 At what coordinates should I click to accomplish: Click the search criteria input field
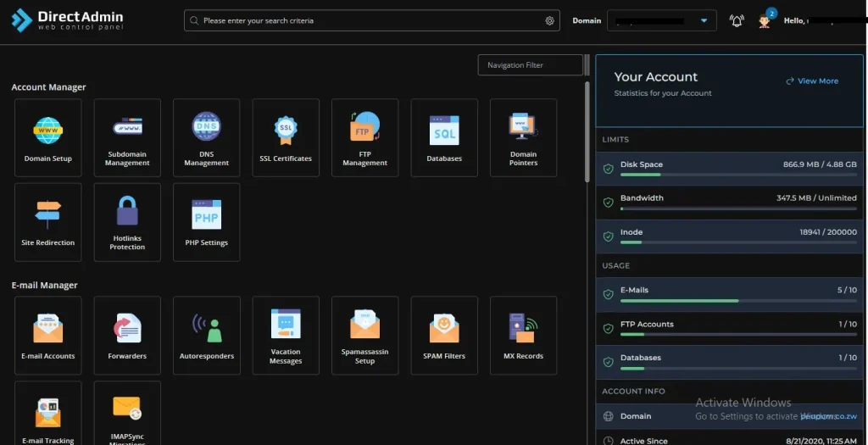click(371, 20)
